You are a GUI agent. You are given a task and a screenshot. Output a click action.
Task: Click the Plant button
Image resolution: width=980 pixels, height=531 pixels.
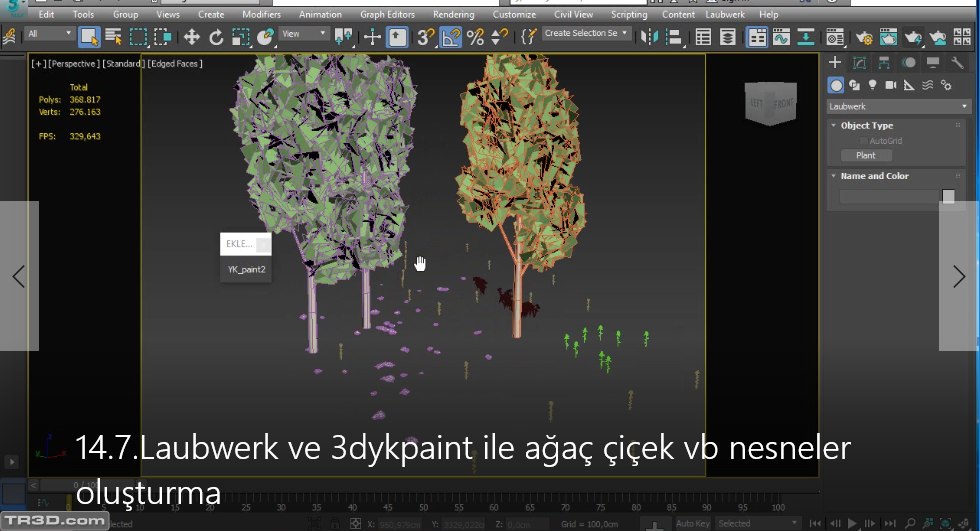point(866,155)
